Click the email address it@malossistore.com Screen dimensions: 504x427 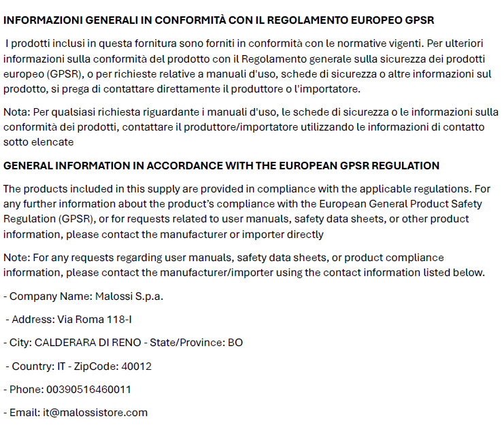coord(95,413)
